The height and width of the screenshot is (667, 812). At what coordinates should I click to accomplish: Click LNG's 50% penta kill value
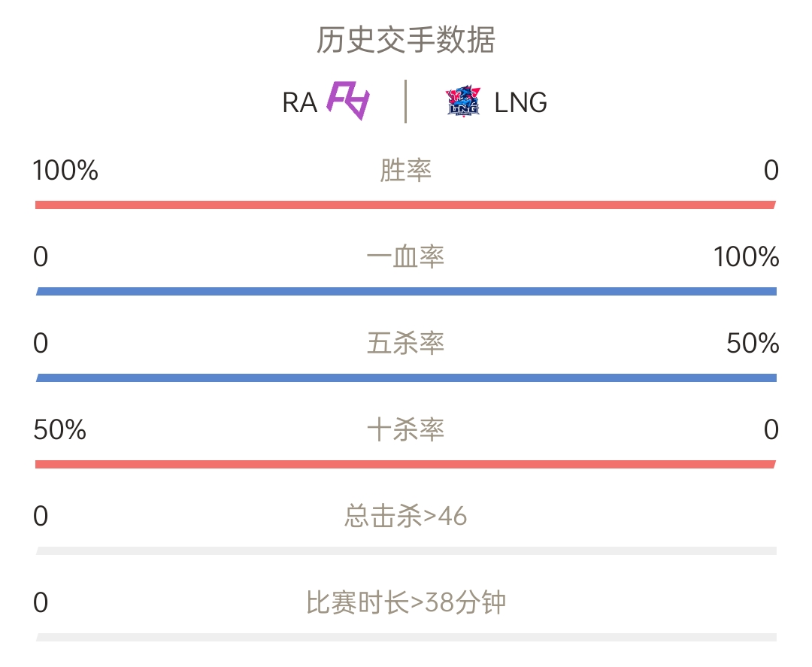[753, 344]
